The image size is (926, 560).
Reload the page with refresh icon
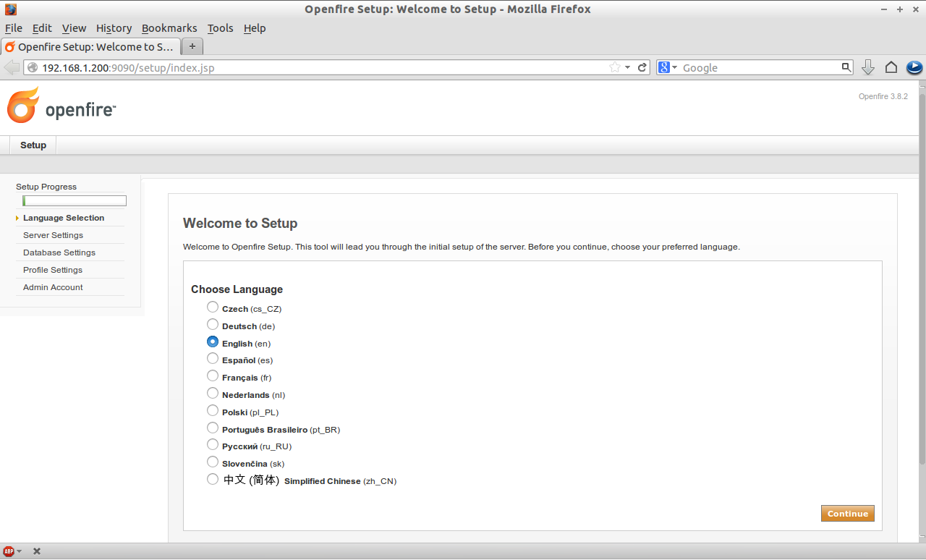click(x=642, y=67)
